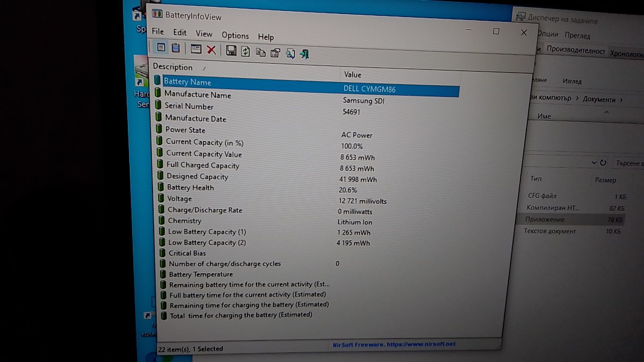The width and height of the screenshot is (644, 362).
Task: Refresh battery data with the green arrows icon
Action: pos(246,51)
